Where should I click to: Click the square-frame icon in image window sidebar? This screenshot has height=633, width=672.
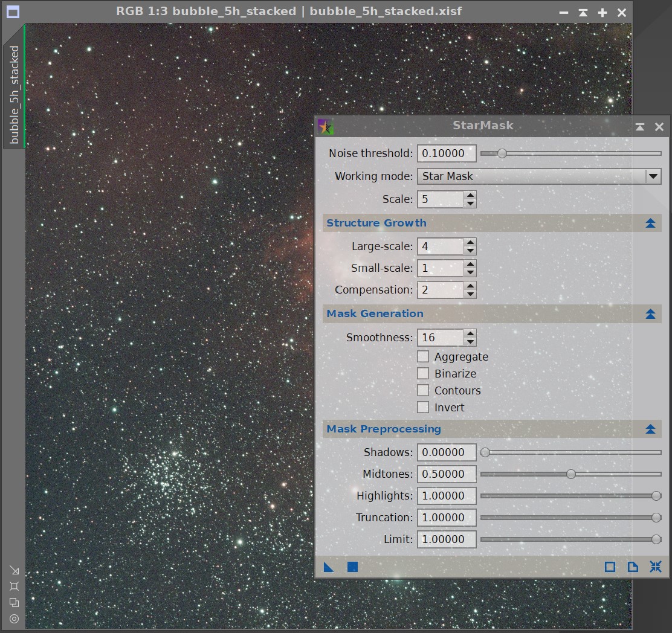point(14,586)
